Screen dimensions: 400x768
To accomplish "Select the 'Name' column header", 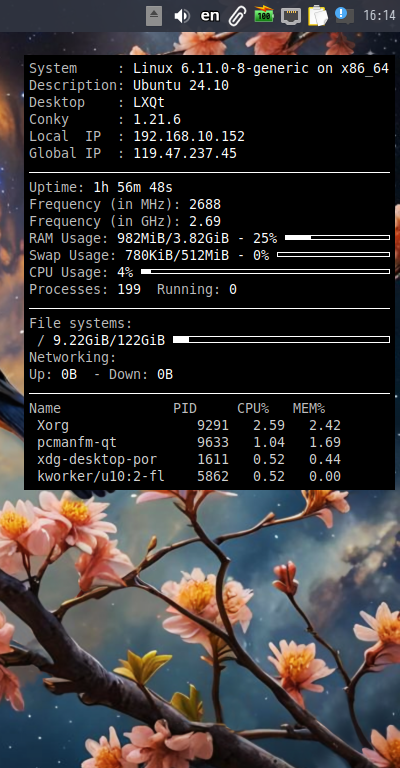I will point(45,408).
